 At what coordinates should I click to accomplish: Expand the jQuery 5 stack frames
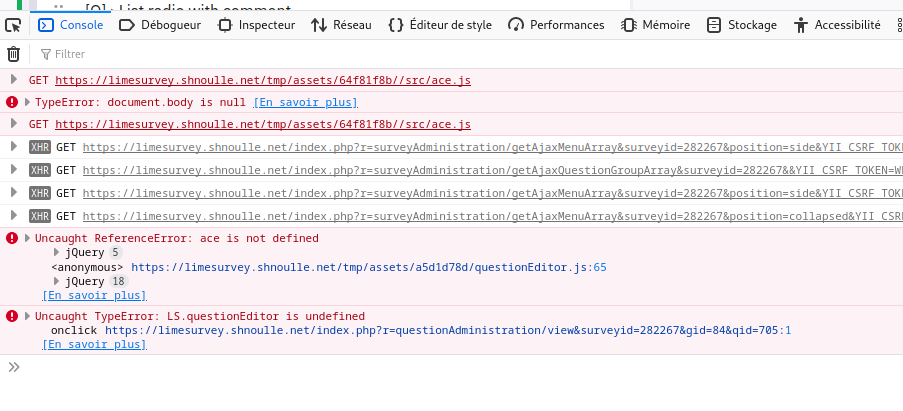pyautogui.click(x=57, y=253)
